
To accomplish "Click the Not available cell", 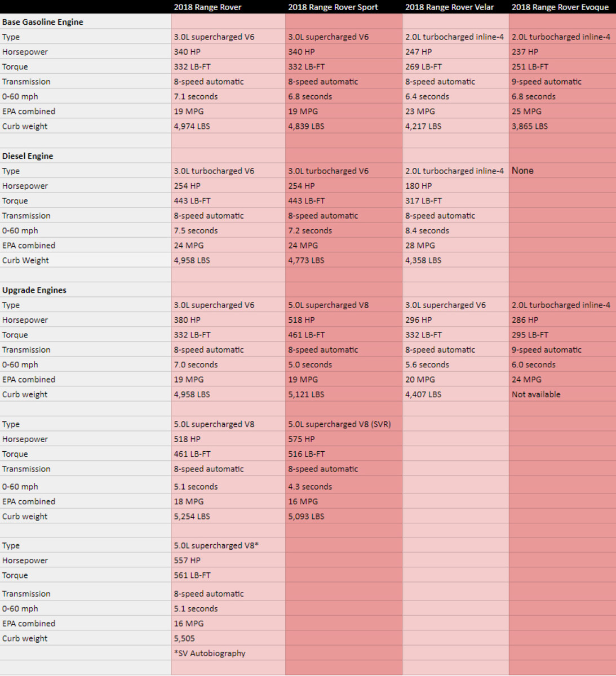I will tap(536, 394).
